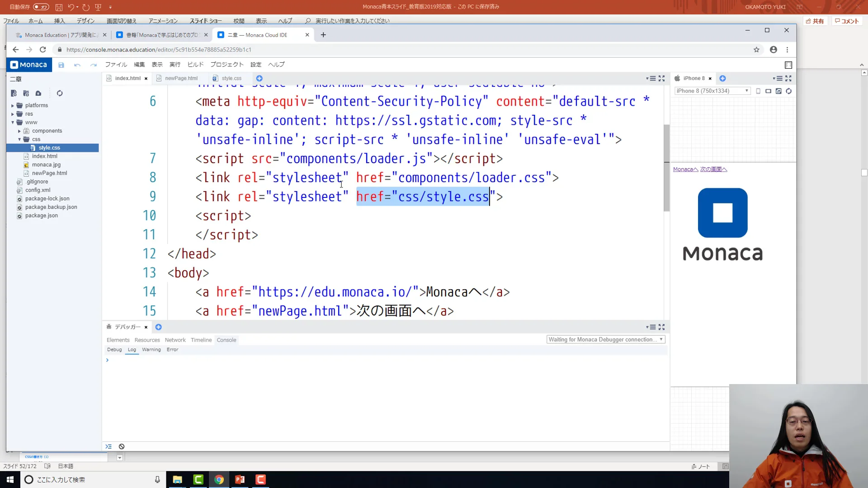Image resolution: width=868 pixels, height=488 pixels.
Task: Switch preview to portrait orientation
Action: click(758, 91)
